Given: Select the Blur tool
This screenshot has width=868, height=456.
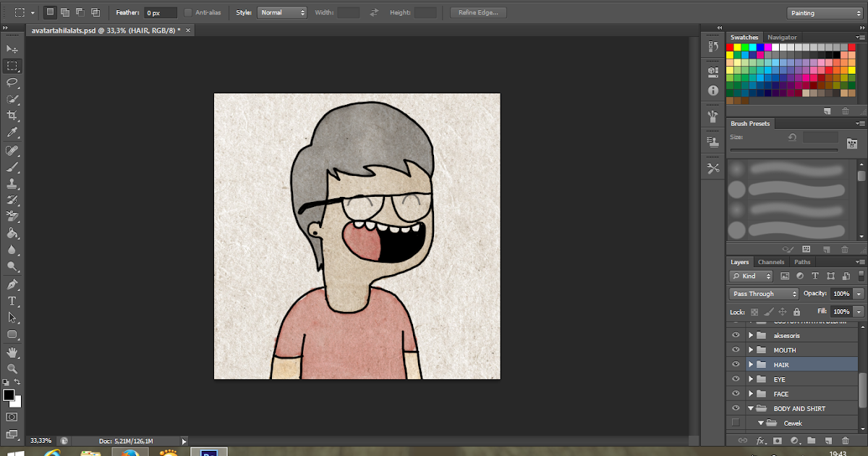Looking at the screenshot, I should point(12,250).
